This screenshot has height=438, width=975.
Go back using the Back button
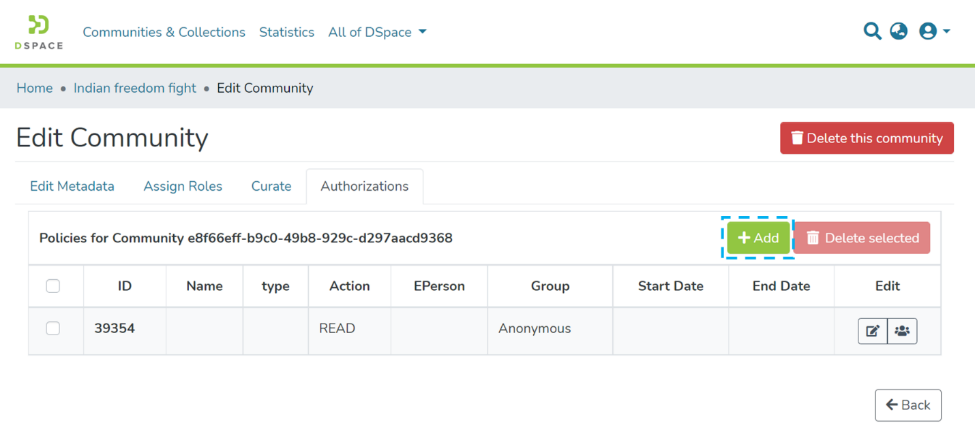[x=908, y=405]
